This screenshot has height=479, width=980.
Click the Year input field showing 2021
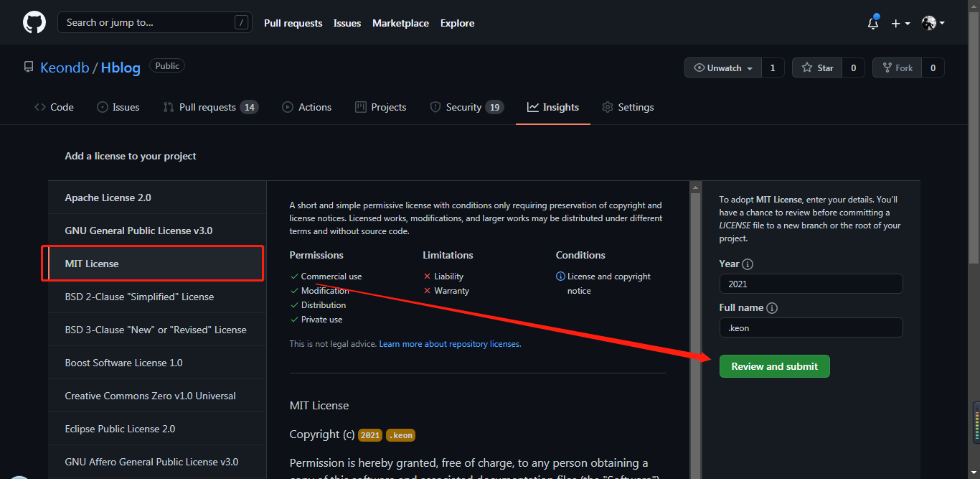[811, 284]
